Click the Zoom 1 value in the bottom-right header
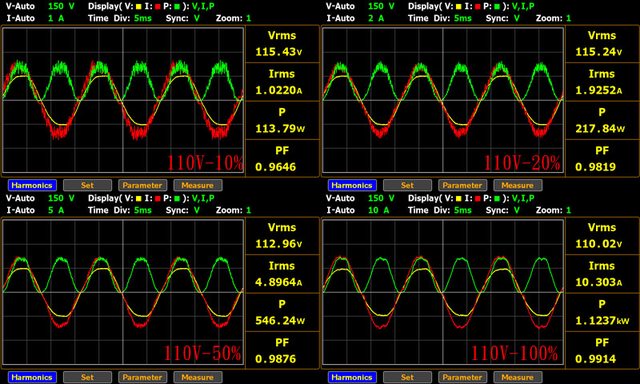 point(568,210)
